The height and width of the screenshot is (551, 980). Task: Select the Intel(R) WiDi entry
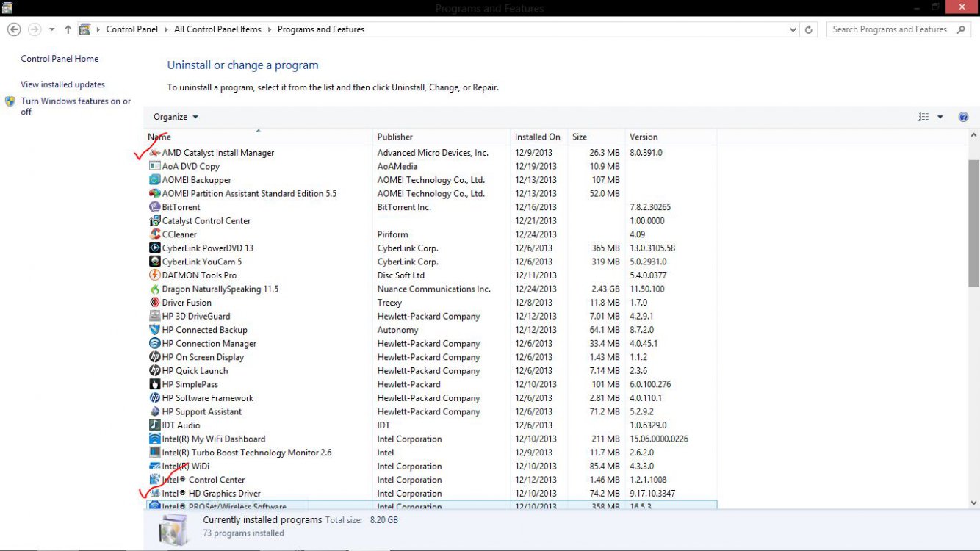pos(430,467)
